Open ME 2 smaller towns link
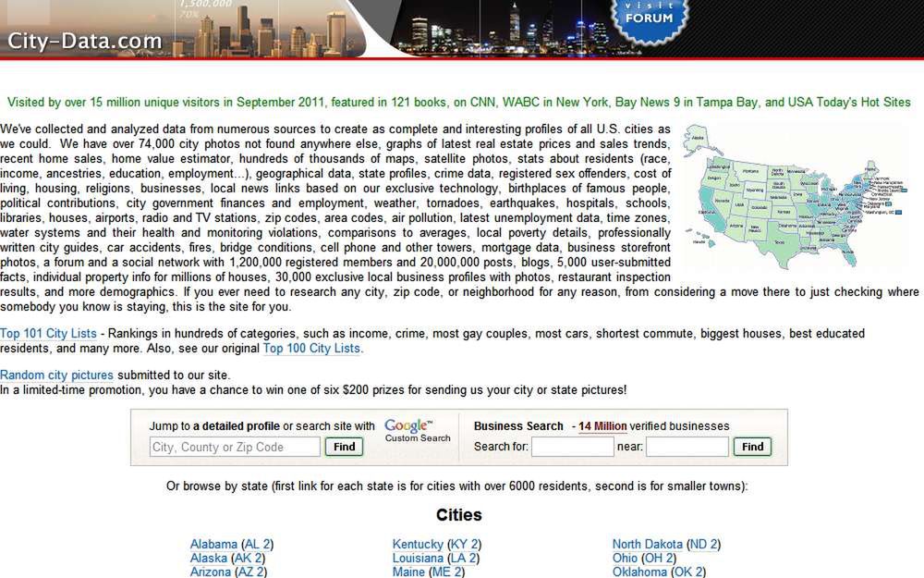This screenshot has height=578, width=924. click(x=446, y=572)
